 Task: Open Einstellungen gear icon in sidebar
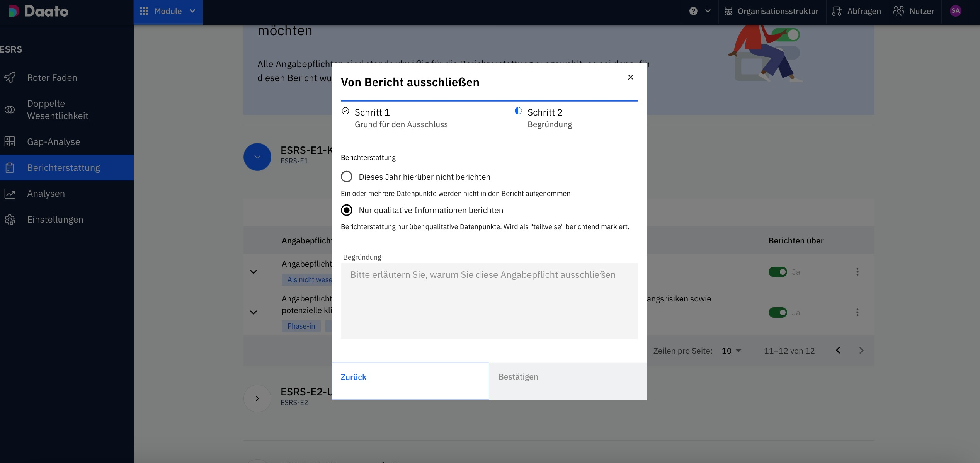10,220
